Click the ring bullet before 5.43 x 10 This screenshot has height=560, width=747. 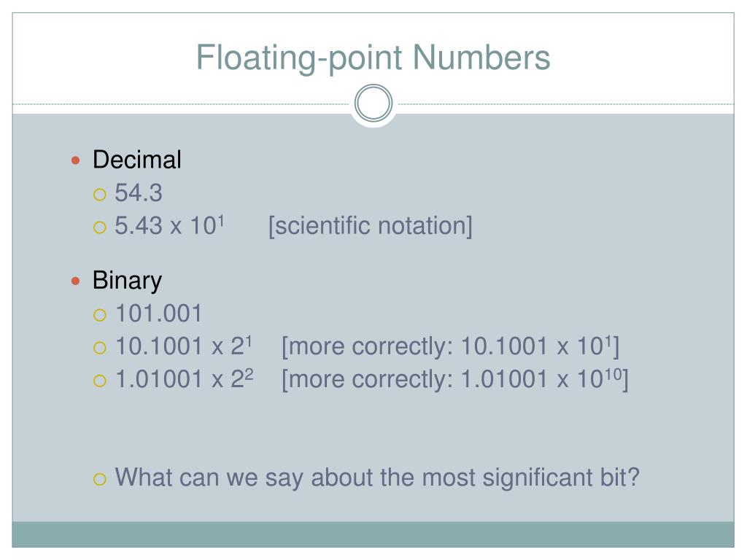point(99,227)
